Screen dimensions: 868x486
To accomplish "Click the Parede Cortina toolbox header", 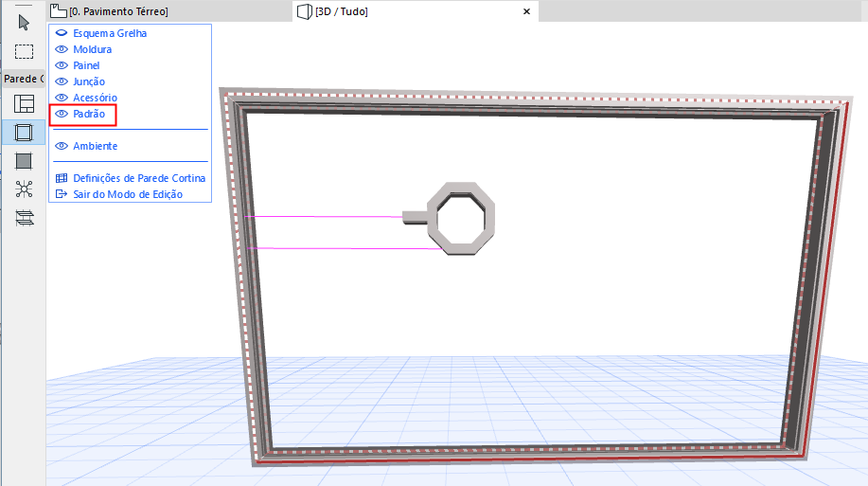I will 24,79.
